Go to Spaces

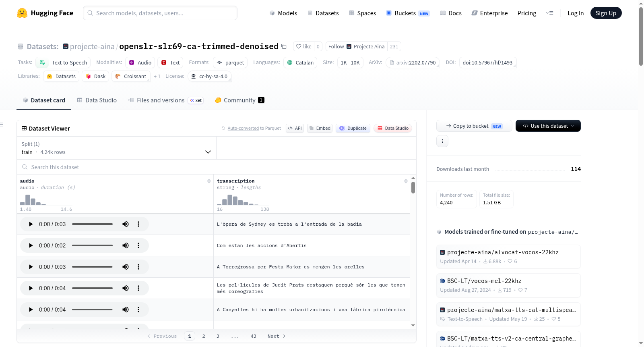click(x=362, y=13)
